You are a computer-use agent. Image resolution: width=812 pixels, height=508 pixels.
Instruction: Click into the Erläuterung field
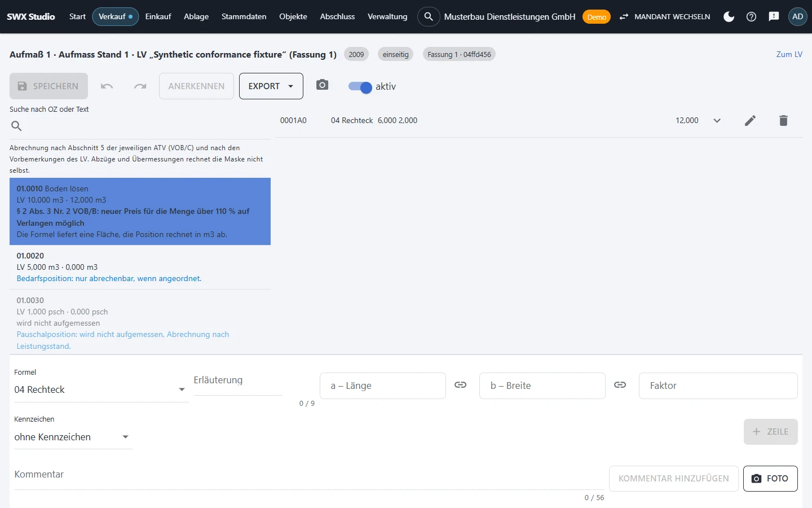[238, 381]
